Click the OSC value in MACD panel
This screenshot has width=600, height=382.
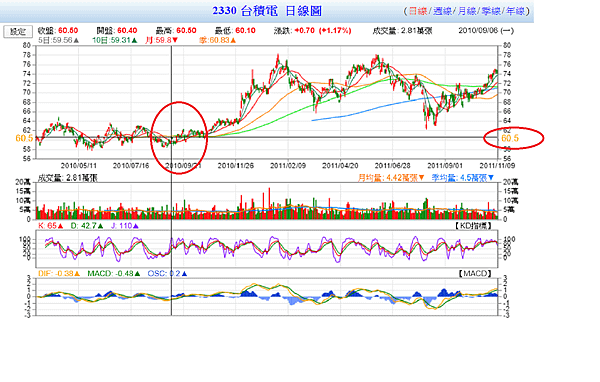pos(168,273)
